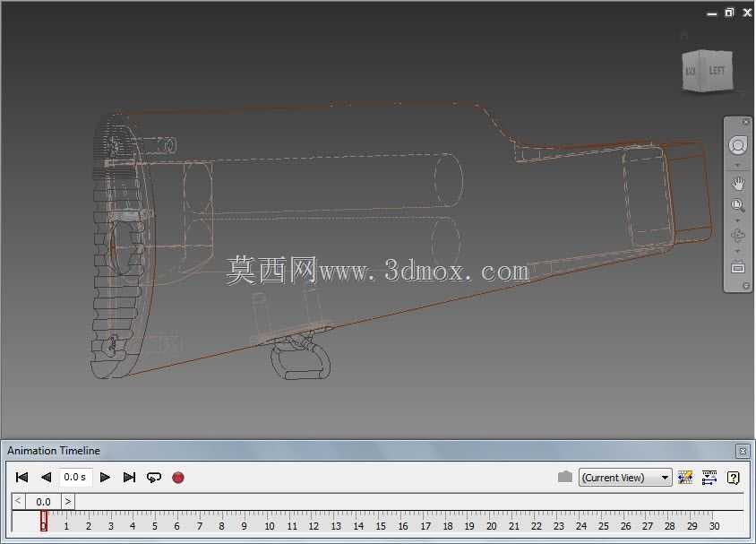Click the '<' previous step button on timeline
This screenshot has height=544, width=756.
click(x=18, y=501)
